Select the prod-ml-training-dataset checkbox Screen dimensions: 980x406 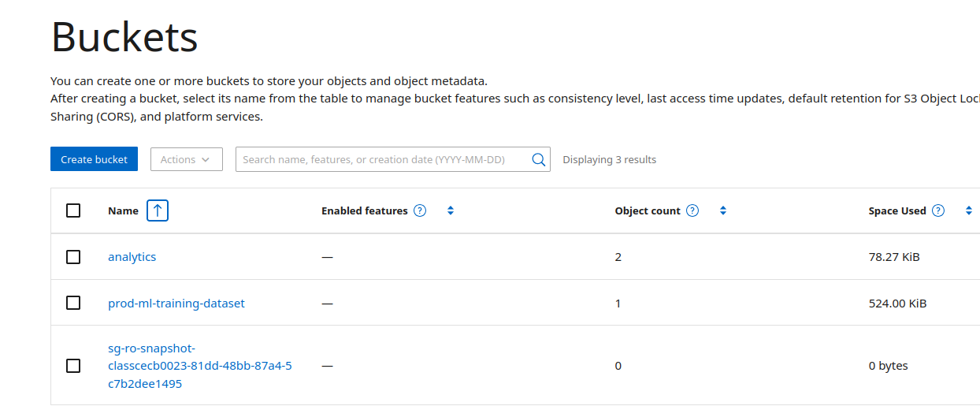pos(73,303)
